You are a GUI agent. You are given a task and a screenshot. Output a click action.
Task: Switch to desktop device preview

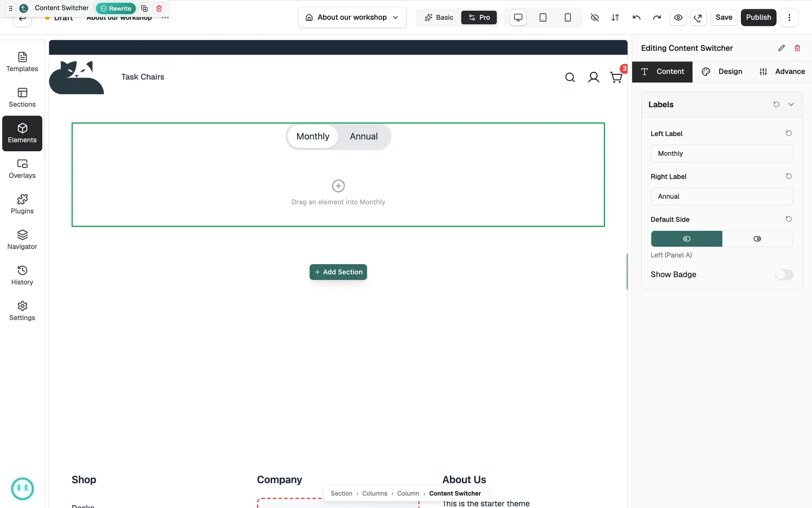pos(518,17)
